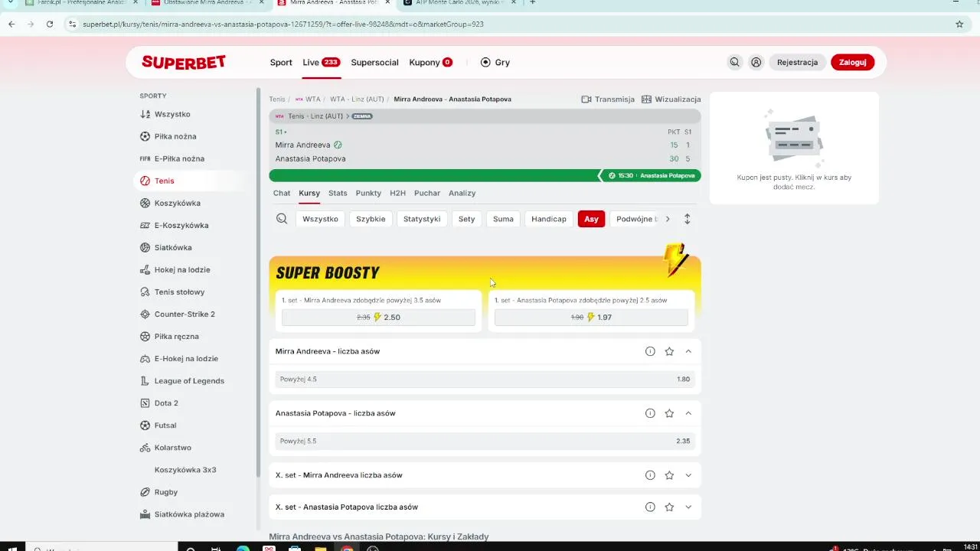Select the Statystyki market filter

(422, 219)
